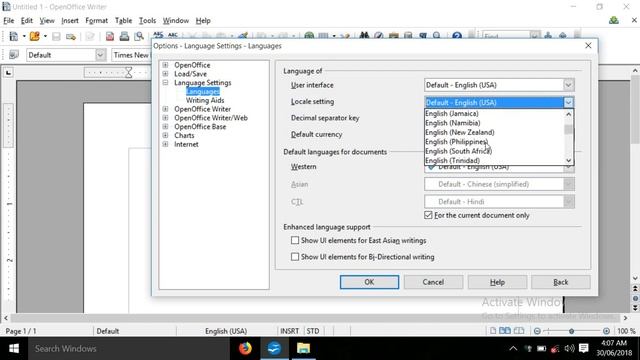Click the zoom slider handle in status bar
Viewport: 640px width, 360px height.
(571, 331)
